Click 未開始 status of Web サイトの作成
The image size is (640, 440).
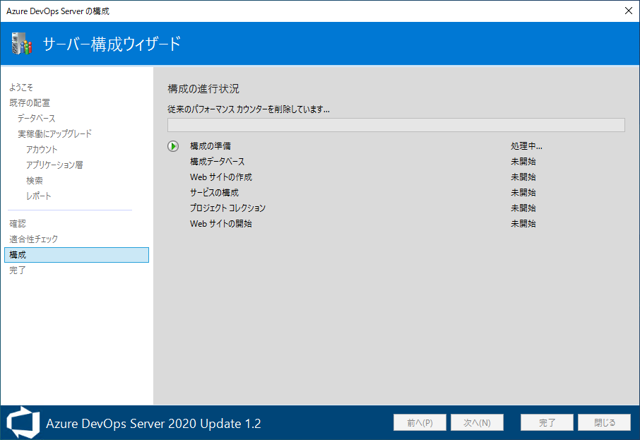[x=523, y=177]
